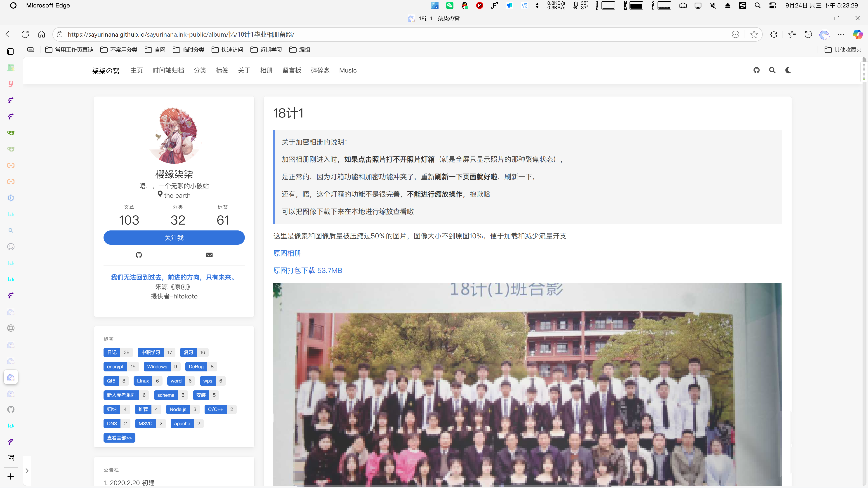Click the 18计(1)班合影 class photo
This screenshot has width=868, height=488.
coord(527,384)
